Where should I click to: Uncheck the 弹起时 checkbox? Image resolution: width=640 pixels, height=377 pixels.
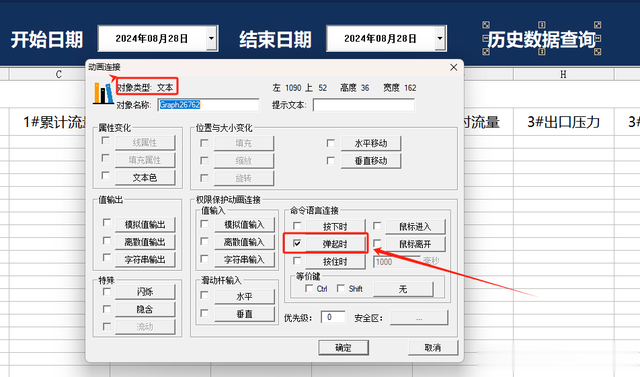click(297, 243)
